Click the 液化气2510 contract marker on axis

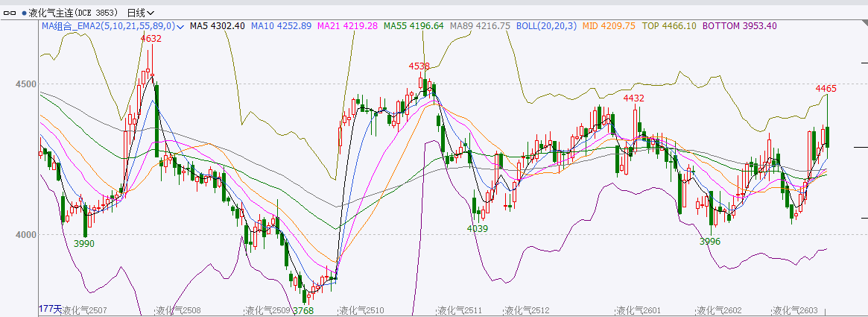pos(361,310)
